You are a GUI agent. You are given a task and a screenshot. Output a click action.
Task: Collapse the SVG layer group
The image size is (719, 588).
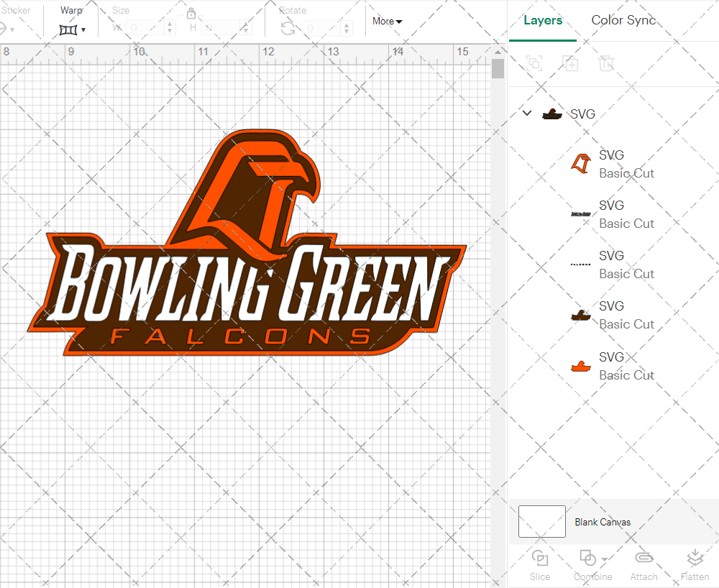coord(526,113)
